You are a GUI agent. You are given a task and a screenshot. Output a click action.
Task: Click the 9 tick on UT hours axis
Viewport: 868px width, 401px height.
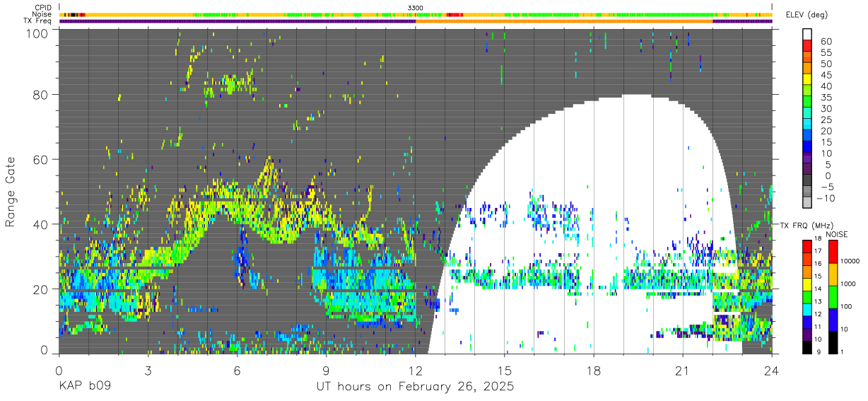coord(326,371)
